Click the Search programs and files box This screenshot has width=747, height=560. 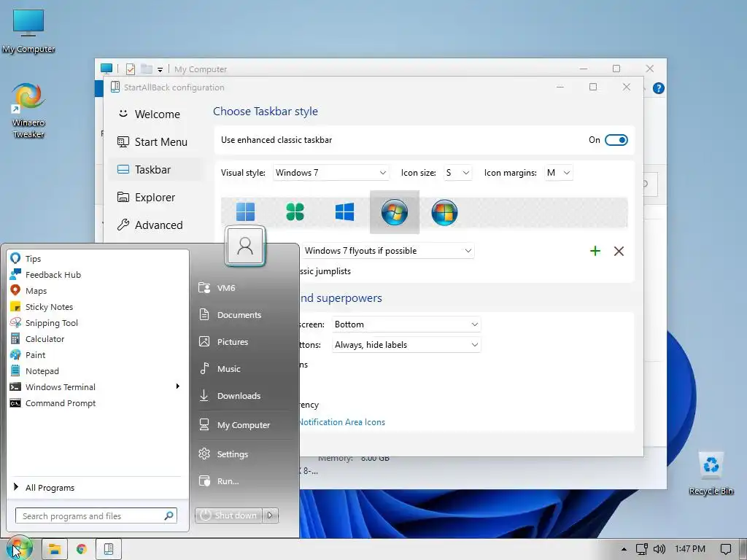point(96,516)
